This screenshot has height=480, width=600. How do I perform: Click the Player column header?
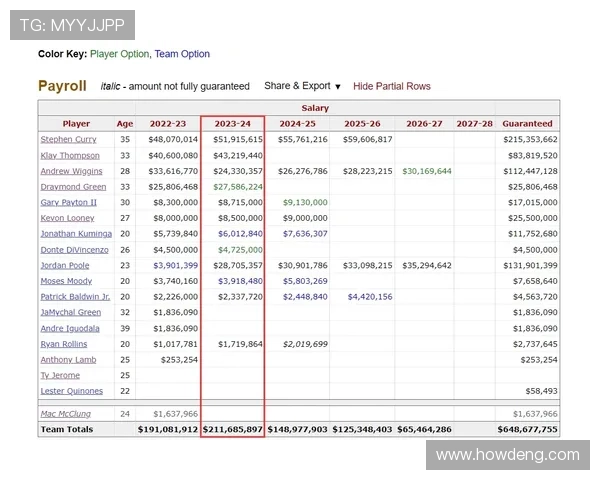click(x=76, y=124)
